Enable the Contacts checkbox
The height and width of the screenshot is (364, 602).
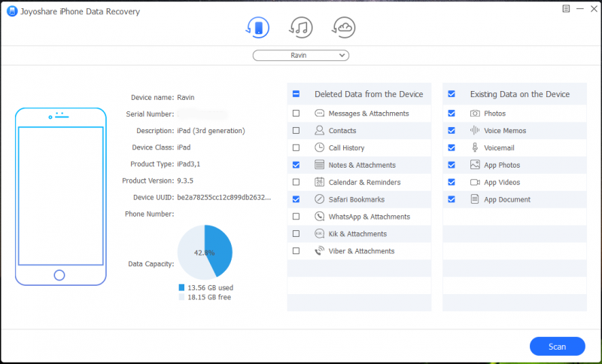(296, 131)
